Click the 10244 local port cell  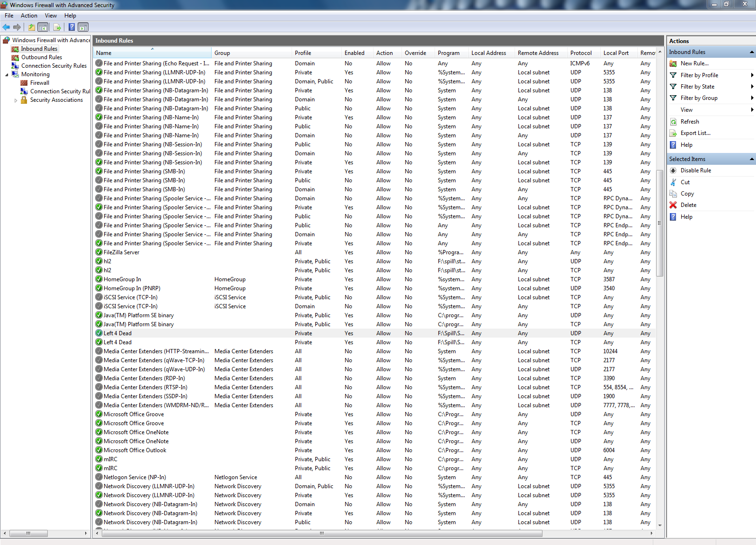610,351
